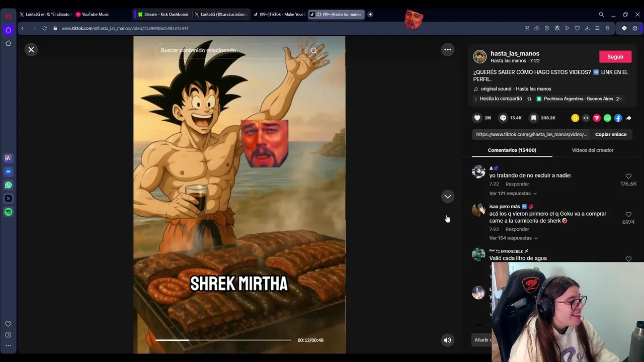Open hasta_las_manos profile avatar

[480, 56]
